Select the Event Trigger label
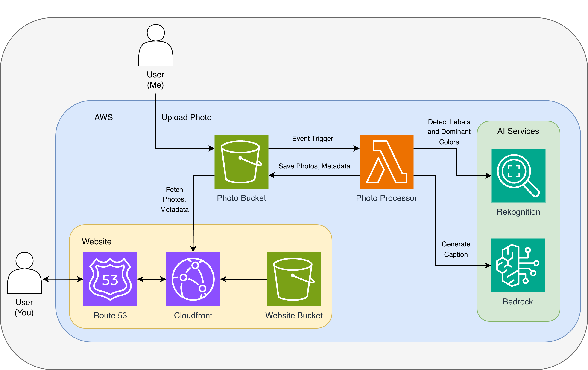This screenshot has height=370, width=588. (313, 138)
